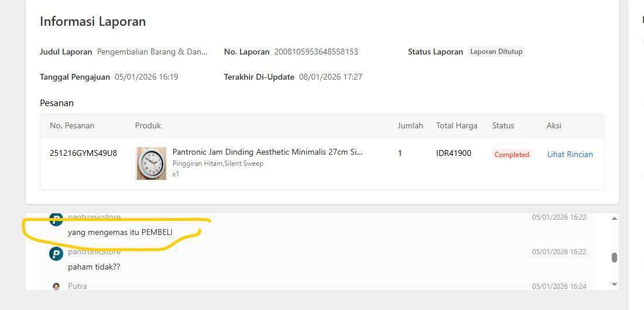The height and width of the screenshot is (310, 644).
Task: Click the Aksi column header
Action: tap(554, 125)
